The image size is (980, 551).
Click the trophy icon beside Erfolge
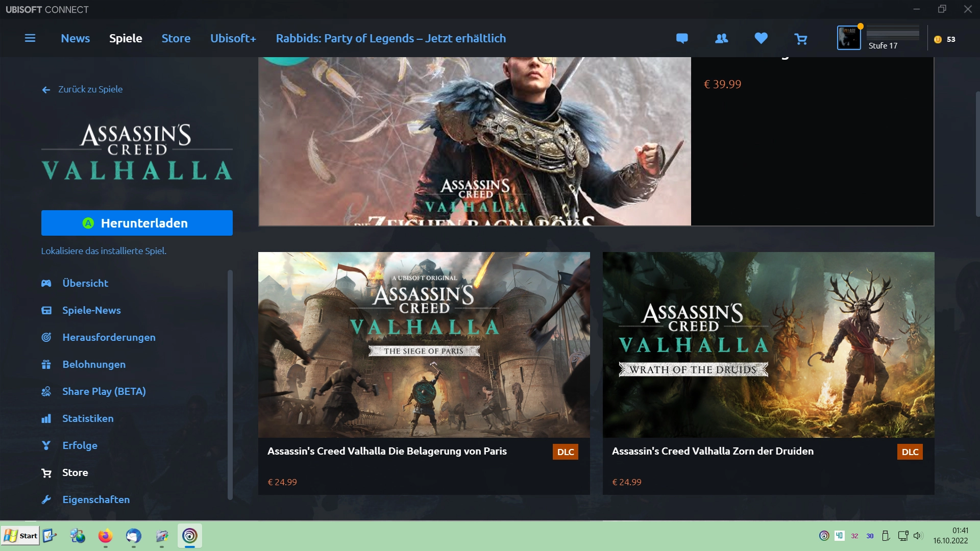tap(46, 445)
